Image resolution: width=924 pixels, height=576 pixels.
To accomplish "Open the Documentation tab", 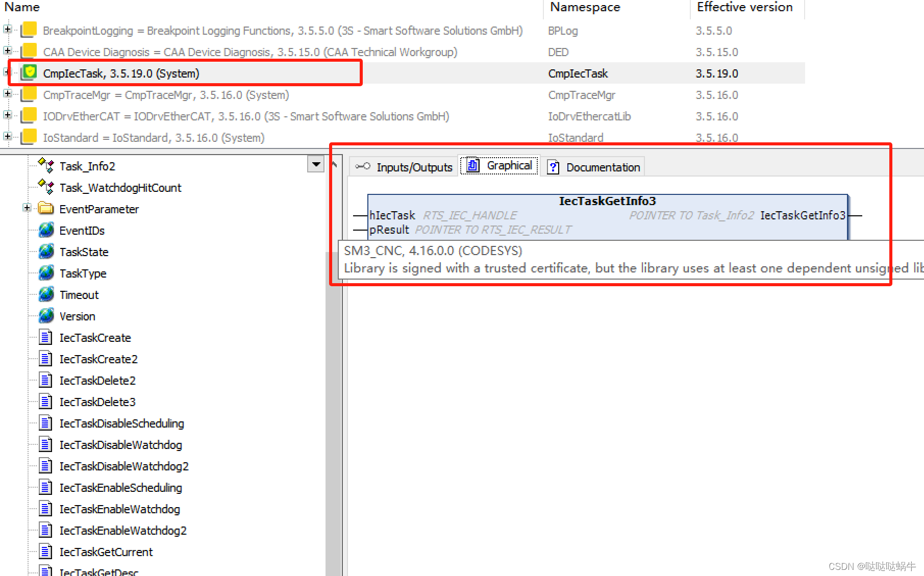I will pos(593,167).
